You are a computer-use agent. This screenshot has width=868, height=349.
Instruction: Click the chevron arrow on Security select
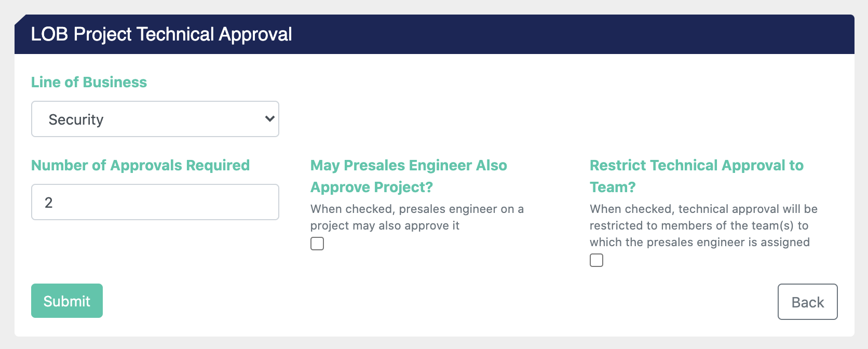pos(270,119)
